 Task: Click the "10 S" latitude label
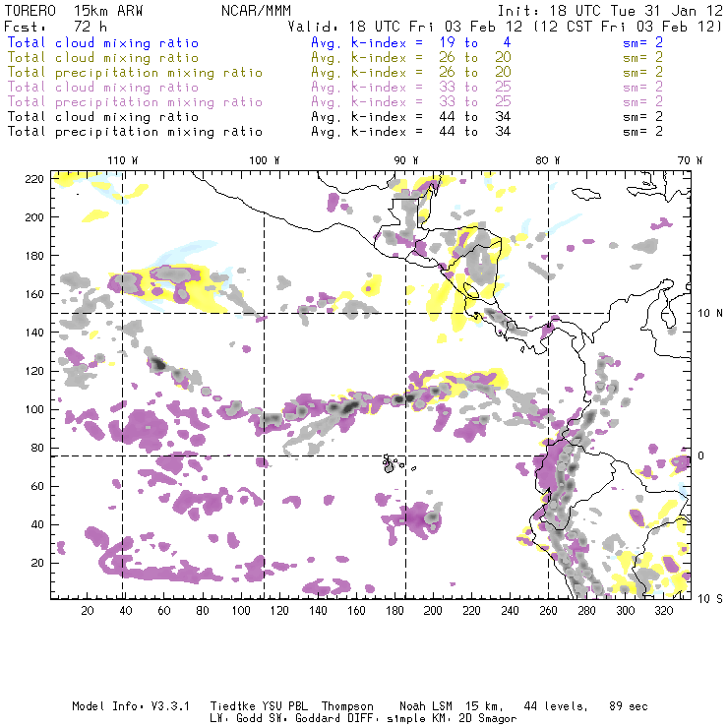click(710, 599)
